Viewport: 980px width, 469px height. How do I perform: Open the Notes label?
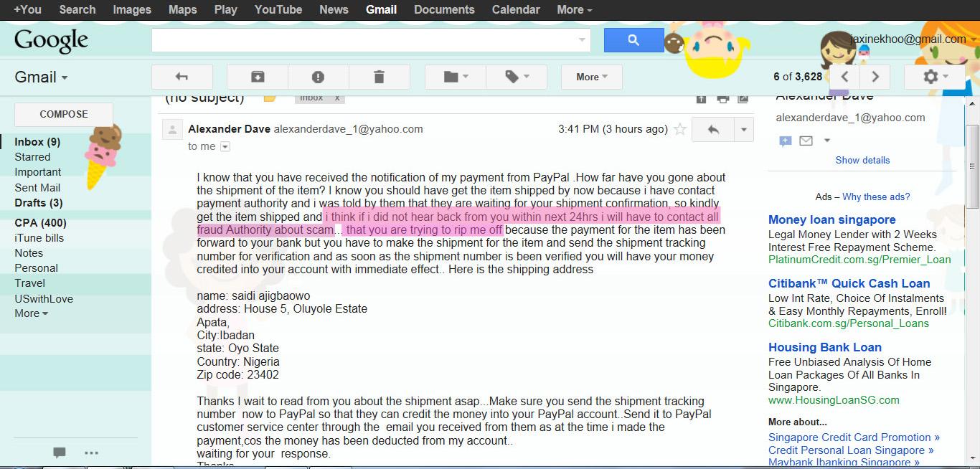pos(29,253)
